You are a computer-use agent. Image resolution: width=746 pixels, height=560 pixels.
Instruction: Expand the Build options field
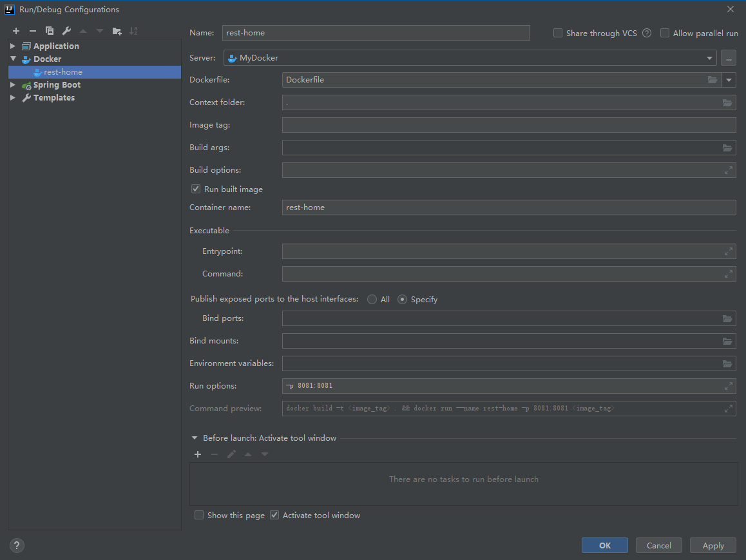[x=729, y=170]
